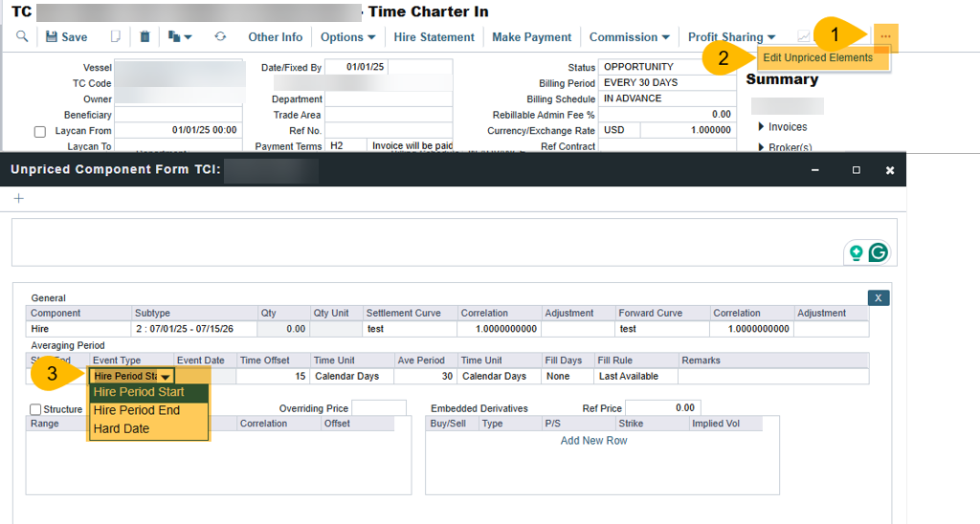
Task: Click the Add New Row link
Action: [x=593, y=441]
